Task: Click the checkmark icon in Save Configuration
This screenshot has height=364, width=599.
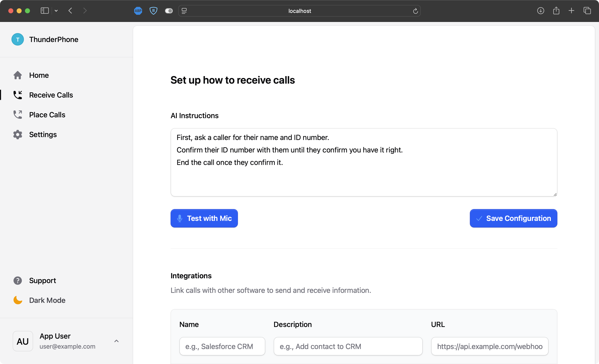Action: pyautogui.click(x=479, y=218)
